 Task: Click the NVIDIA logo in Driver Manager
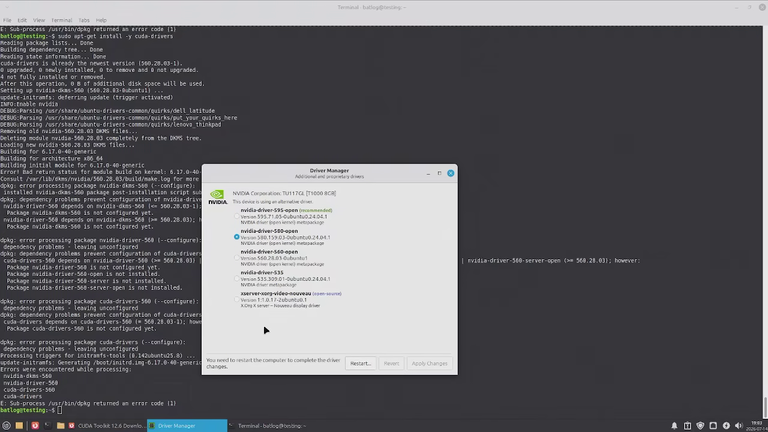pyautogui.click(x=217, y=197)
